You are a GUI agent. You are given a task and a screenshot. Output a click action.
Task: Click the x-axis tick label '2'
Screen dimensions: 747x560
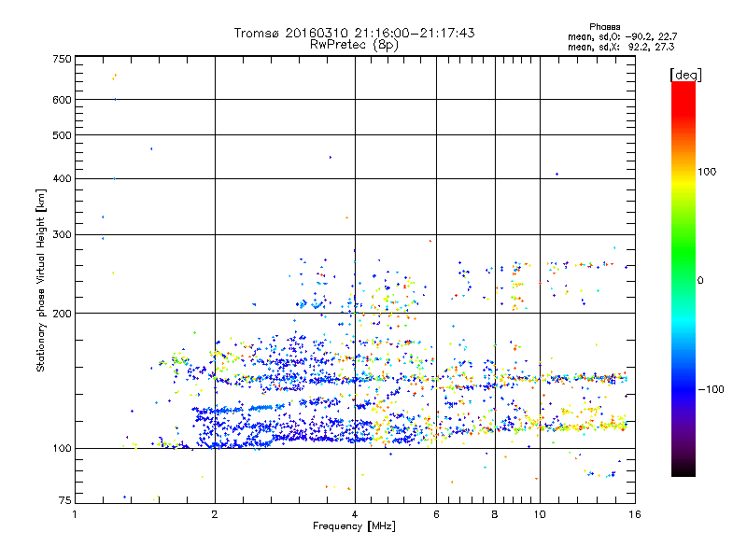pos(215,514)
